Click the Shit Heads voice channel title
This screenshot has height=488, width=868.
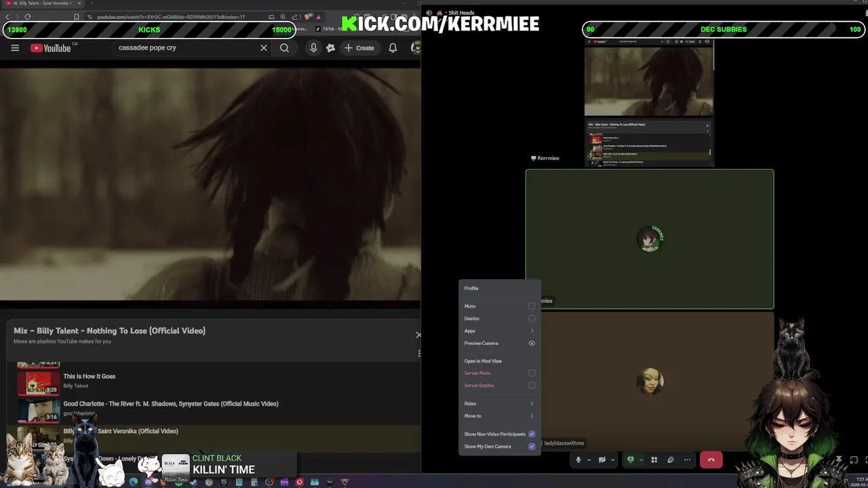[460, 12]
